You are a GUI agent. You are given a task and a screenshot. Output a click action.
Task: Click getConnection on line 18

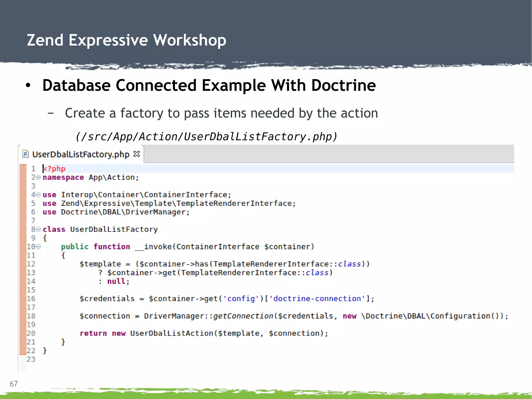[x=243, y=316]
